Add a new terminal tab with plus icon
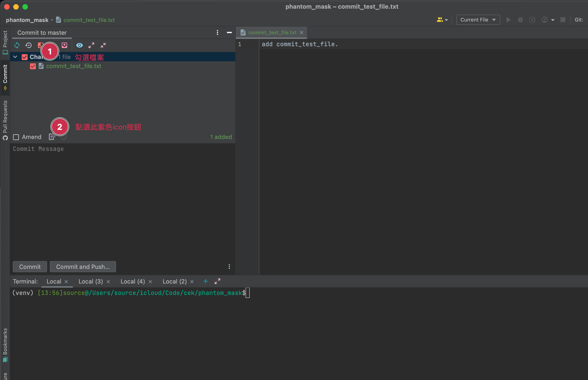The image size is (588, 380). coord(205,281)
